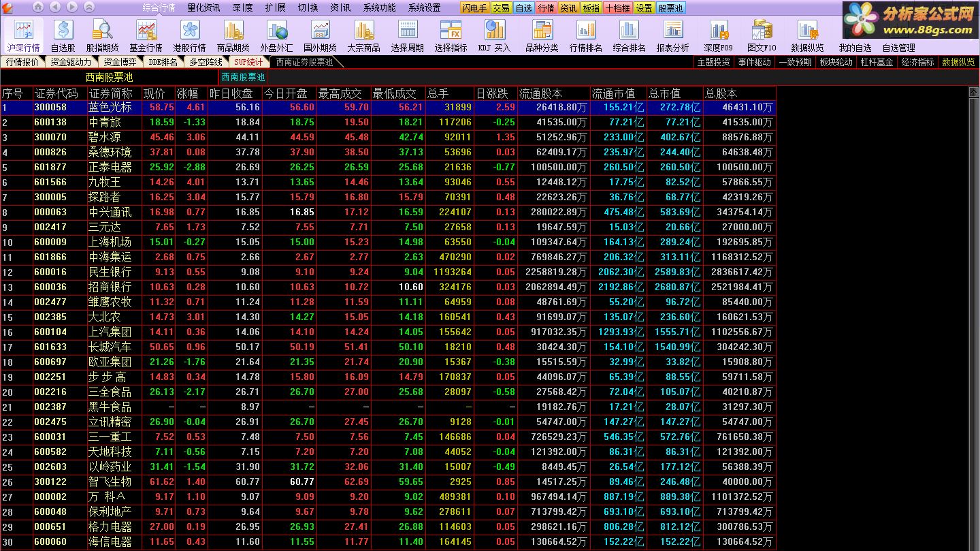Select the 蓝色光标 stock row
The width and height of the screenshot is (980, 551).
coord(388,107)
